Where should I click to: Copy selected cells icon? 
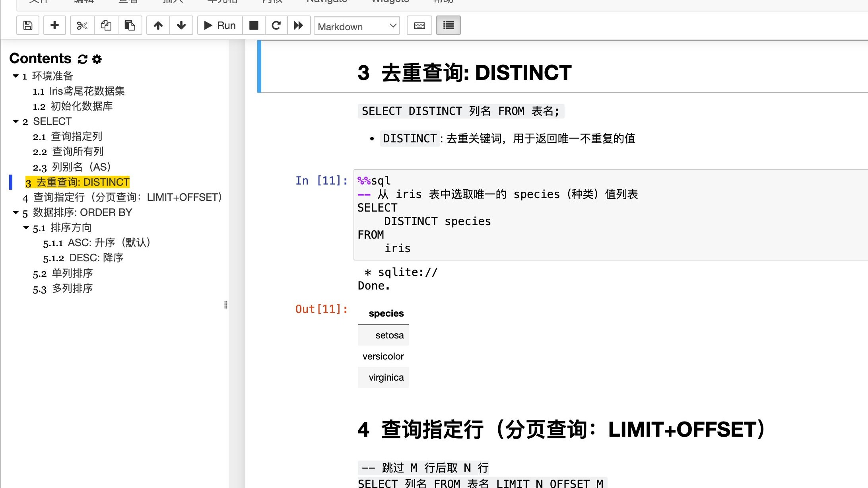coord(106,25)
